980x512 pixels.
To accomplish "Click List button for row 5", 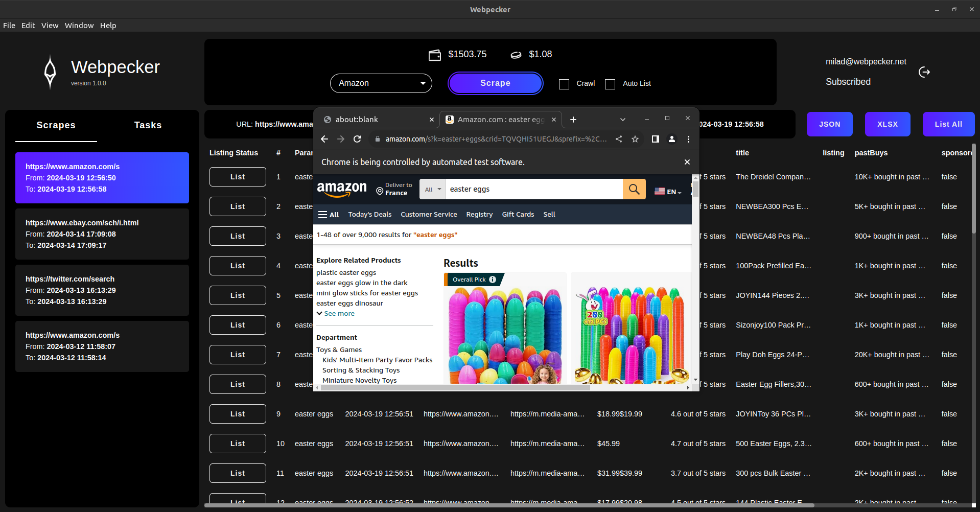I will click(238, 295).
